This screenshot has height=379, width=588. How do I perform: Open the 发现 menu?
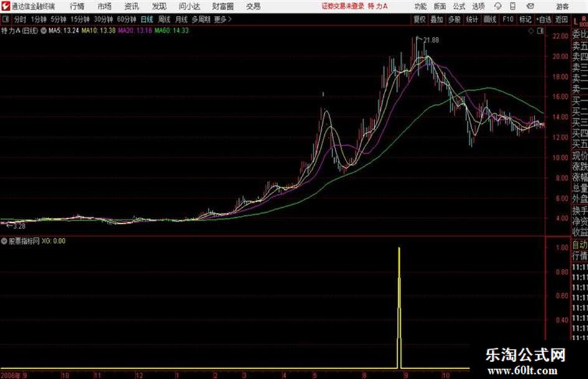pyautogui.click(x=159, y=6)
